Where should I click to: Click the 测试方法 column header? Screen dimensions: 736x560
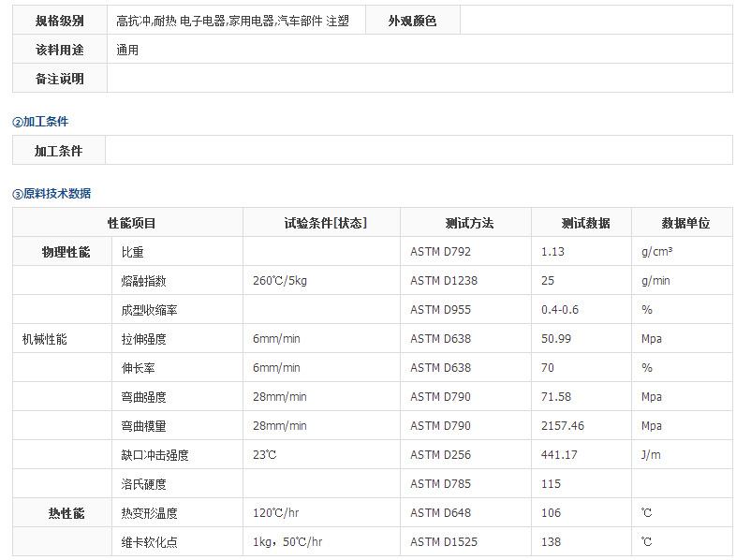(466, 223)
